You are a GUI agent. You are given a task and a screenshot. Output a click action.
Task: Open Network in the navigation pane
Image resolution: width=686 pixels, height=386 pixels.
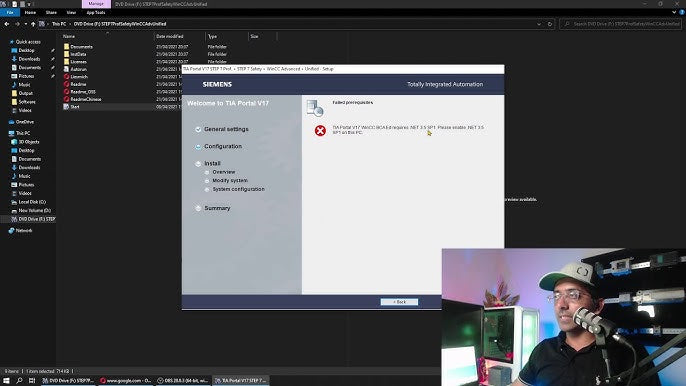[x=24, y=230]
